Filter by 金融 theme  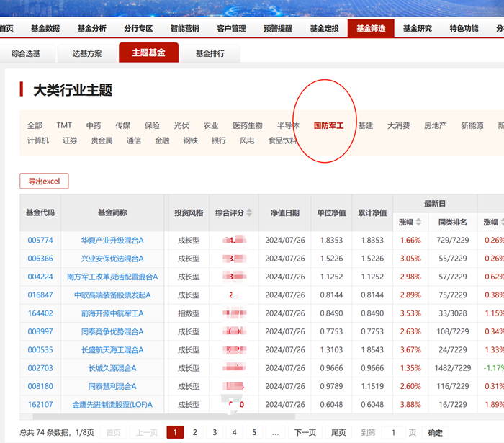coord(162,140)
